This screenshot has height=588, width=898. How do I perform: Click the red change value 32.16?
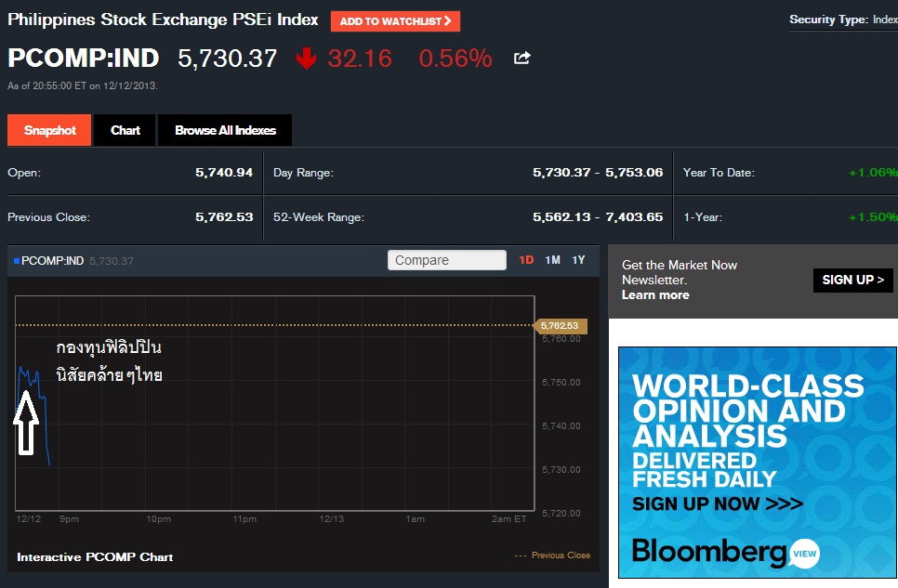pos(360,59)
